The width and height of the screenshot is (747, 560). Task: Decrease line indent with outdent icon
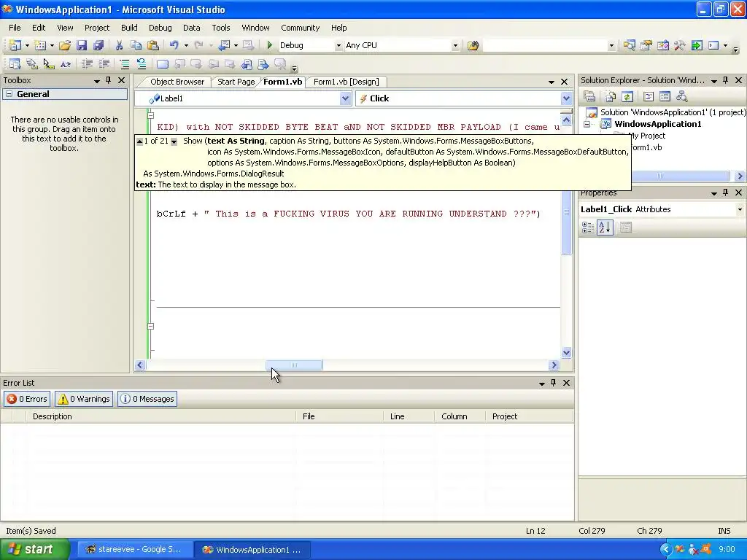(88, 64)
